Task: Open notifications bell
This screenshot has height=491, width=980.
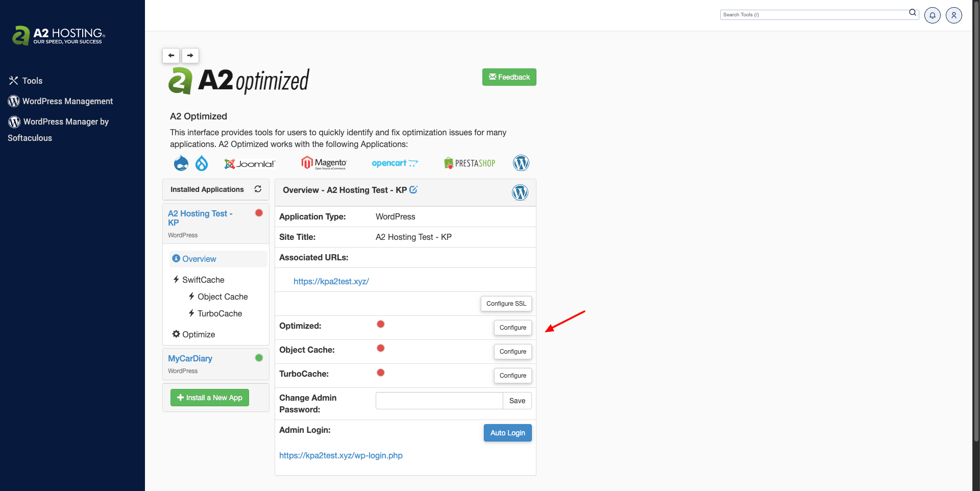Action: point(933,15)
